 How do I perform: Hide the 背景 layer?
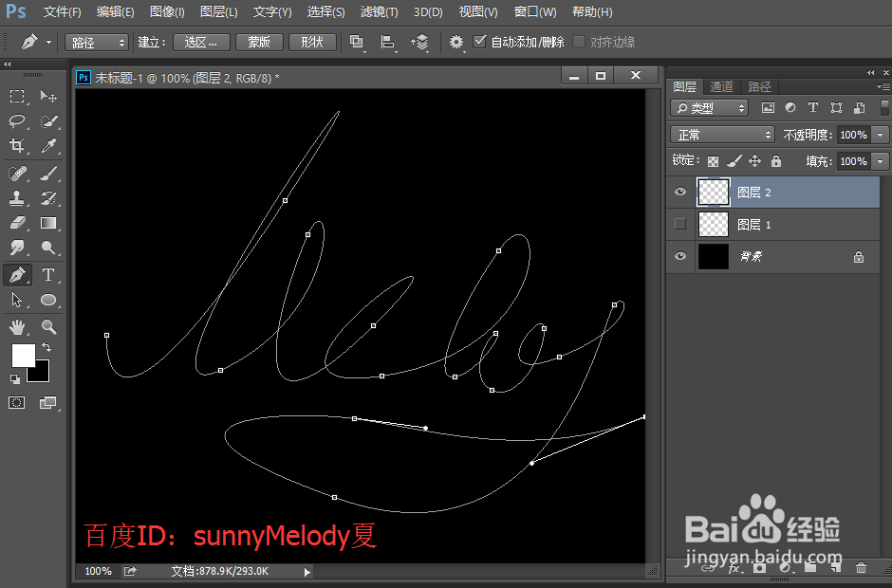click(679, 256)
